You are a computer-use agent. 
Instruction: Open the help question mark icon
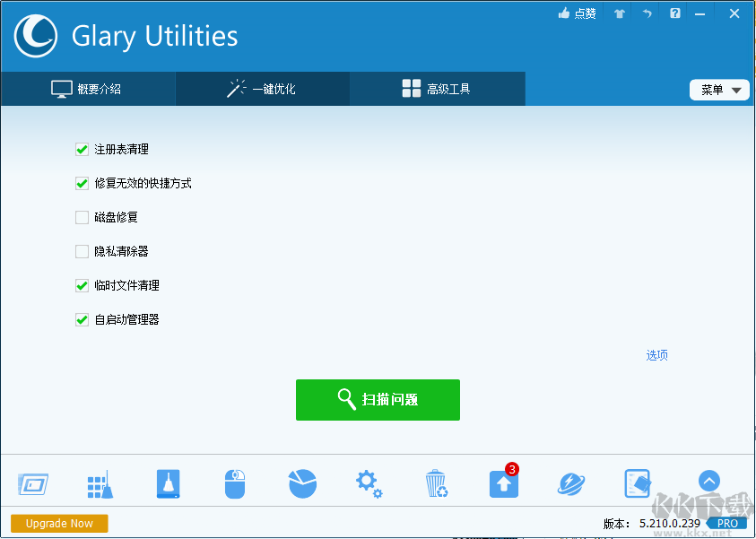pyautogui.click(x=675, y=13)
